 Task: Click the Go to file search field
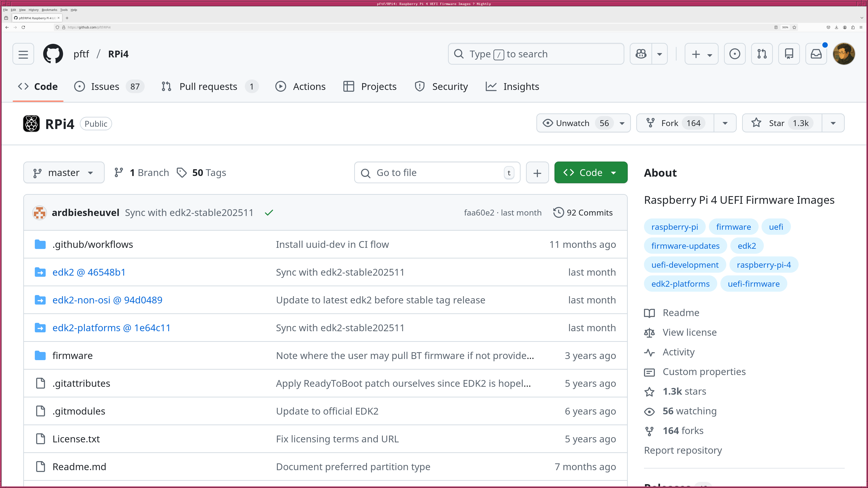[x=437, y=173]
